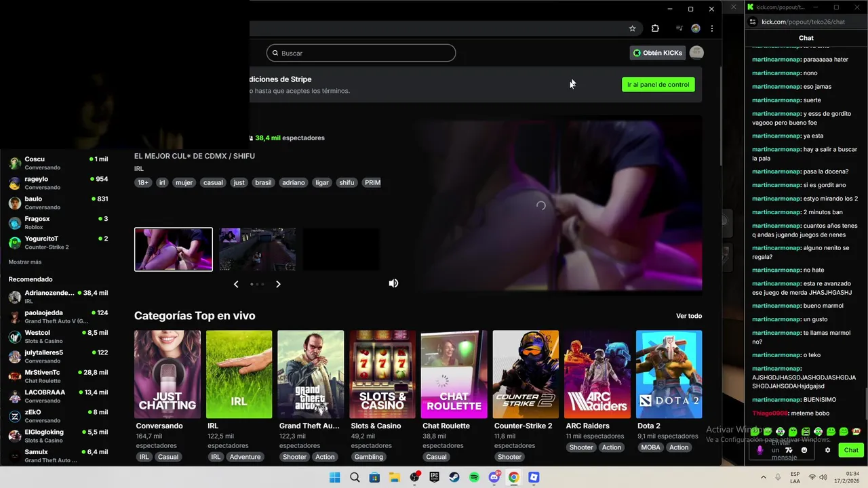Go to next featured stream arrow
The image size is (868, 488).
point(278,284)
